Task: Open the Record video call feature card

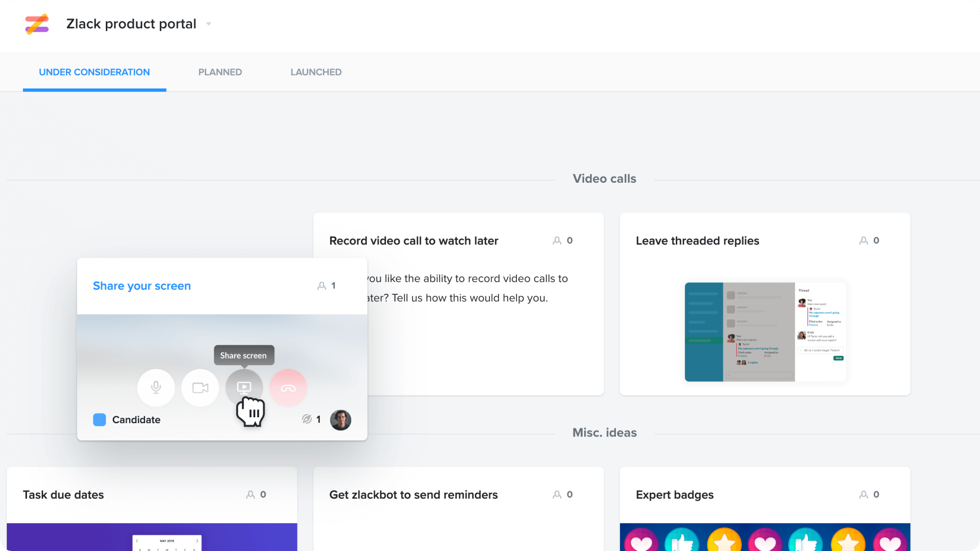Action: pos(413,240)
